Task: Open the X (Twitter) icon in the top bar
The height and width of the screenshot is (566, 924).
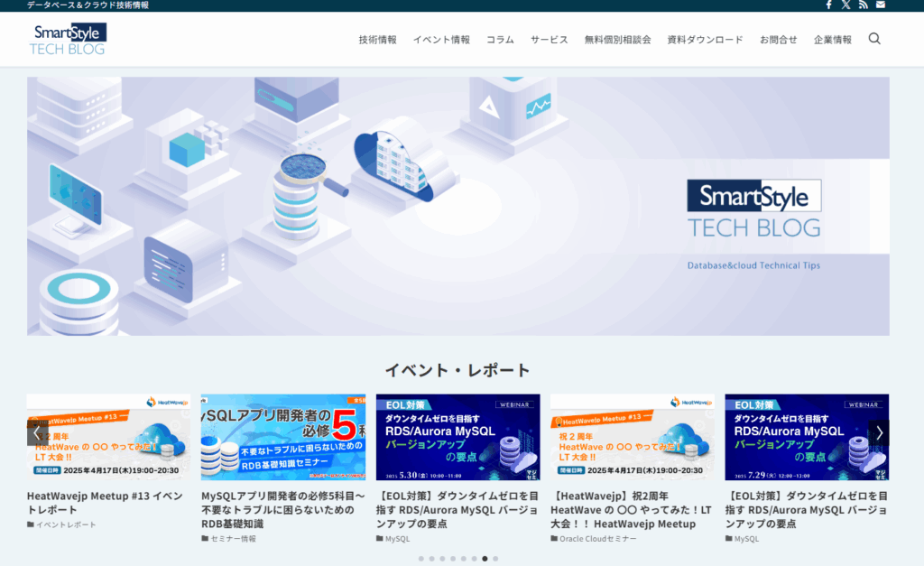Action: coord(845,5)
